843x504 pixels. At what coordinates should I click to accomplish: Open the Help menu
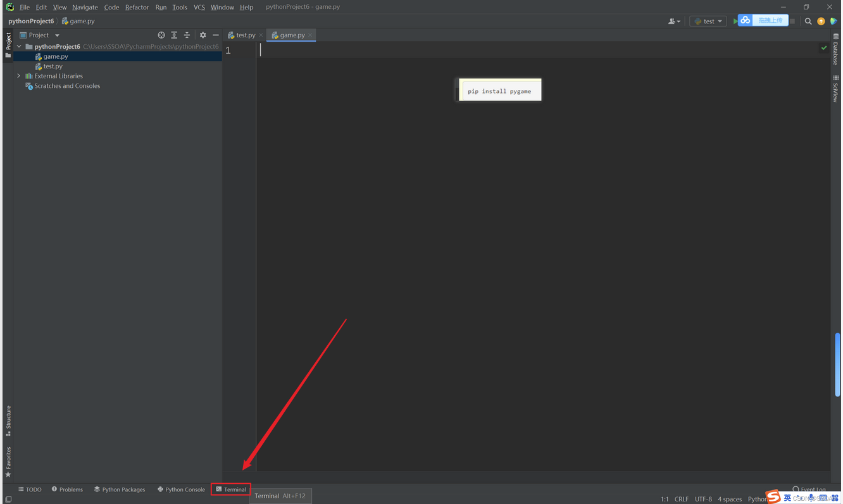246,7
